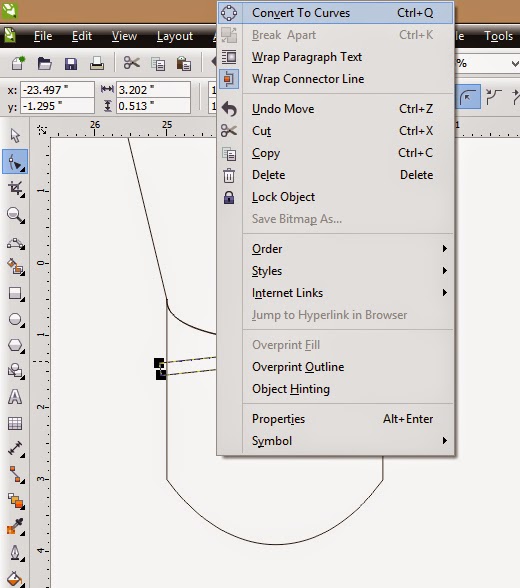Select the Polygon tool
This screenshot has height=588, width=520.
(x=15, y=345)
